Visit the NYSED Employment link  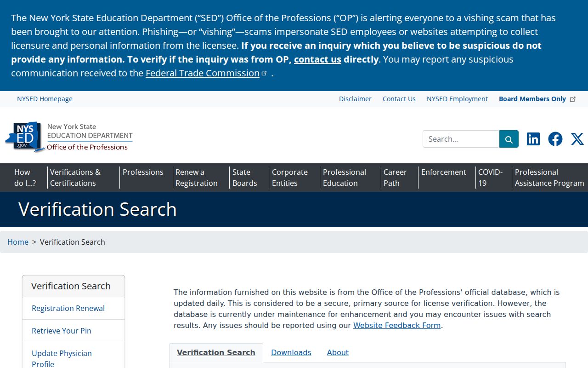(458, 99)
